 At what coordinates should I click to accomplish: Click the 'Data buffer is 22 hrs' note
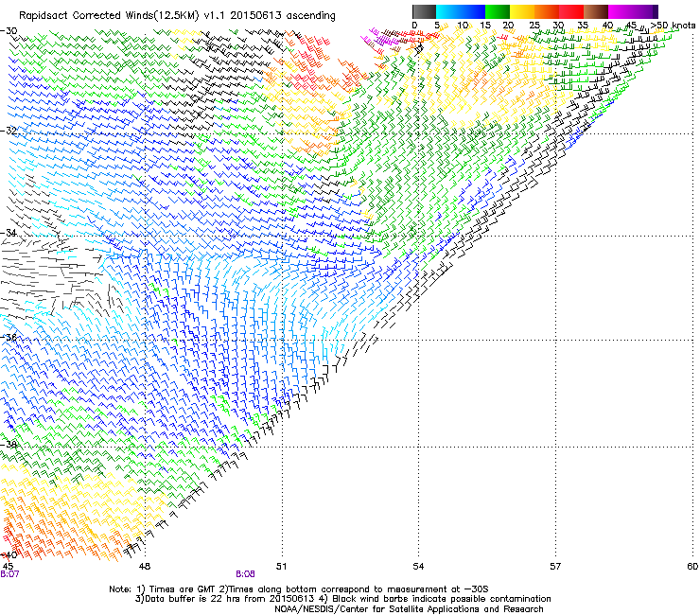(226, 599)
